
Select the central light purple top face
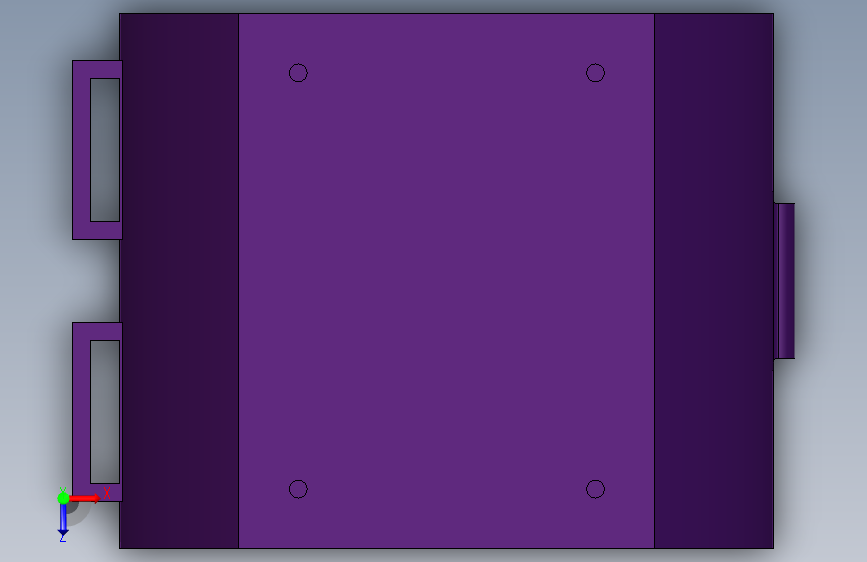coord(447,281)
